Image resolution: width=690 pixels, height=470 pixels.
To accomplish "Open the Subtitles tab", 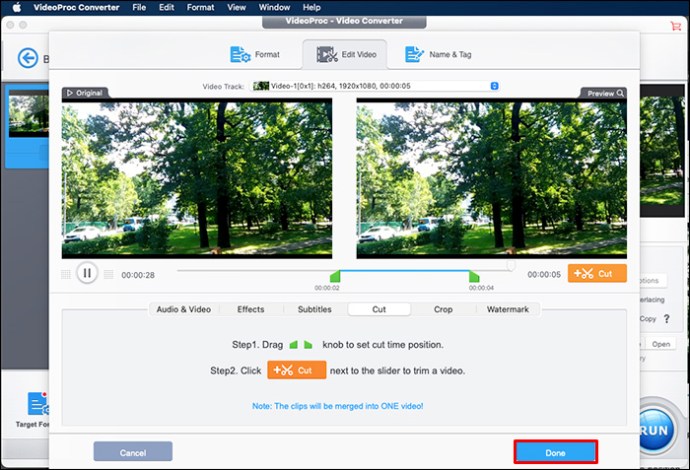I will (314, 310).
